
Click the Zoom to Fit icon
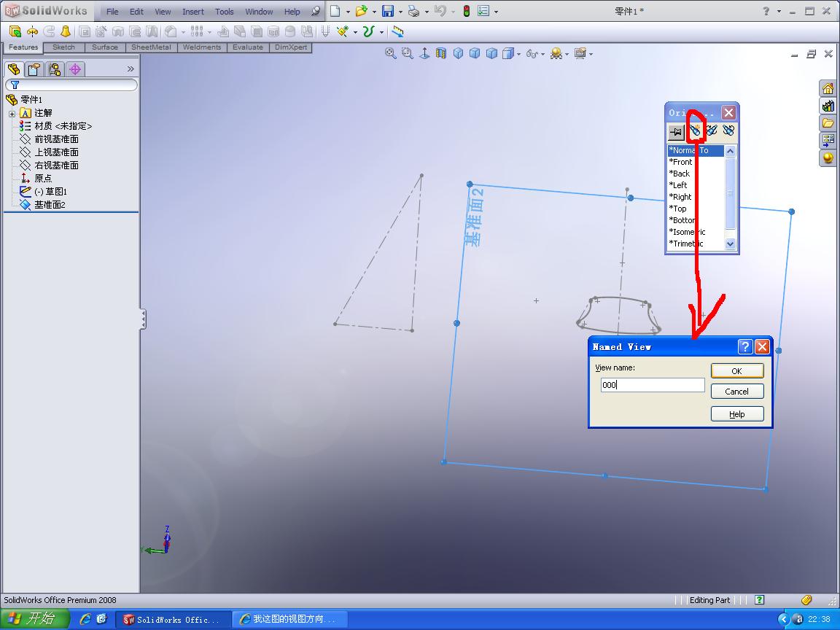[391, 53]
